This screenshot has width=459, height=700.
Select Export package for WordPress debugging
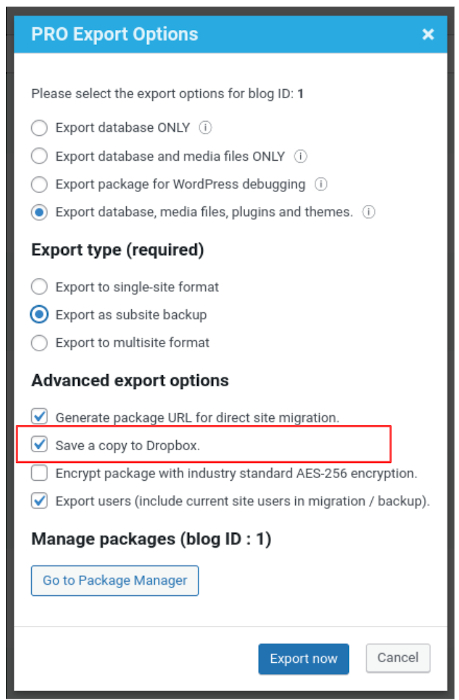point(39,184)
